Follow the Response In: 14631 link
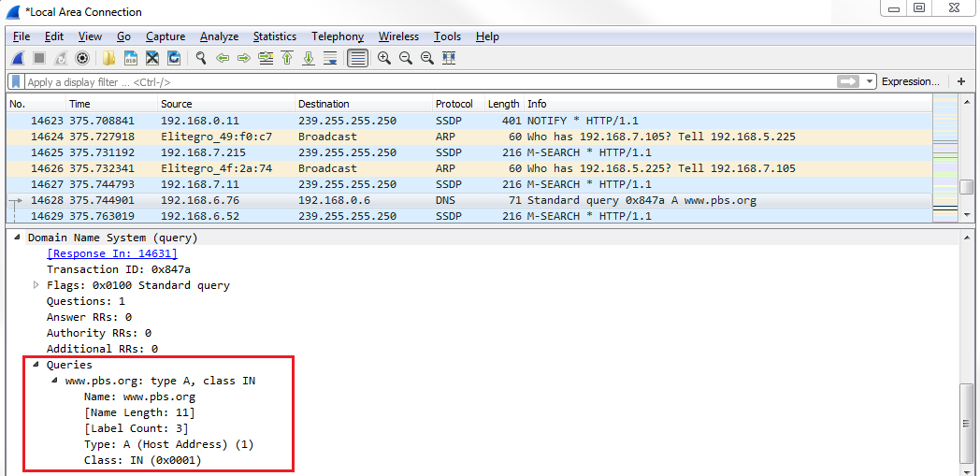The width and height of the screenshot is (980, 476). 111,253
